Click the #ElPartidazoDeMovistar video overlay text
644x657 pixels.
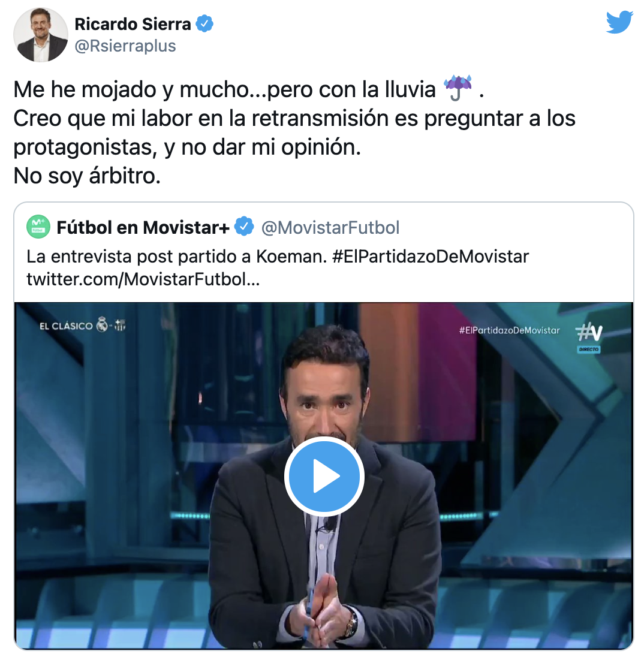pyautogui.click(x=509, y=330)
